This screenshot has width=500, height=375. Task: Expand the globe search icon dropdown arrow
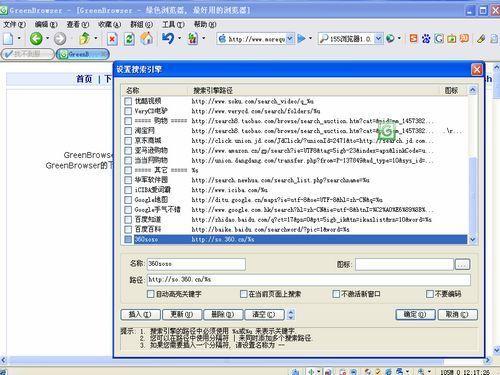coord(399,39)
